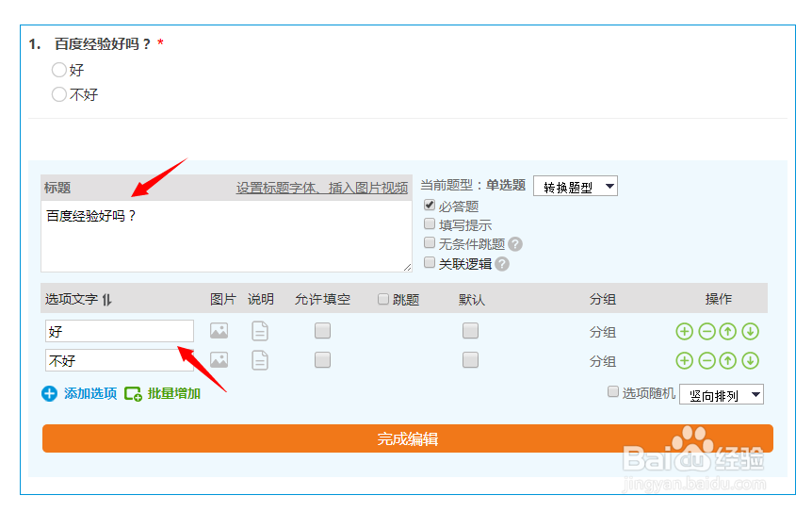Click the help icon next to 关联逻辑
Screen dimensions: 812x512
pyautogui.click(x=502, y=264)
